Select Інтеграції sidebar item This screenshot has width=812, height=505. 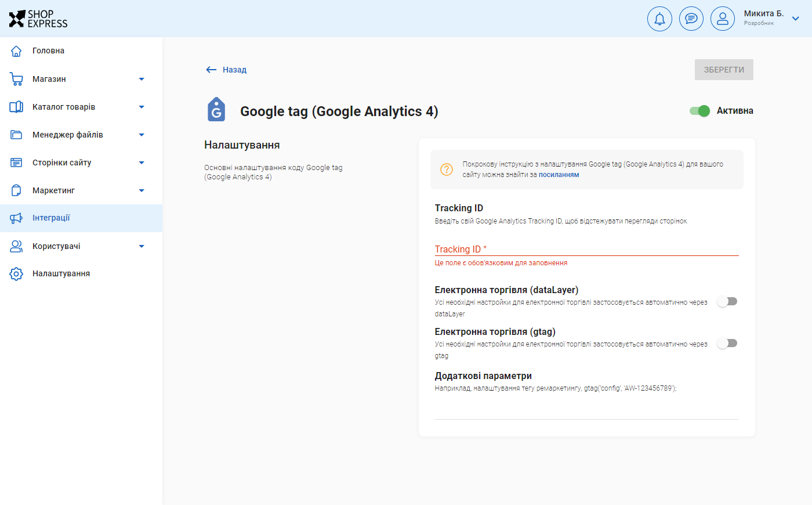[x=81, y=218]
